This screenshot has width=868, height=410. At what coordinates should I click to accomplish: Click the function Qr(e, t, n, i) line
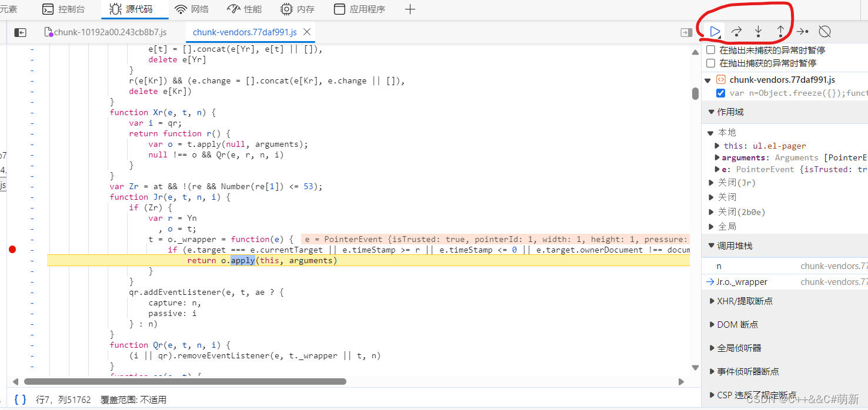click(x=170, y=345)
